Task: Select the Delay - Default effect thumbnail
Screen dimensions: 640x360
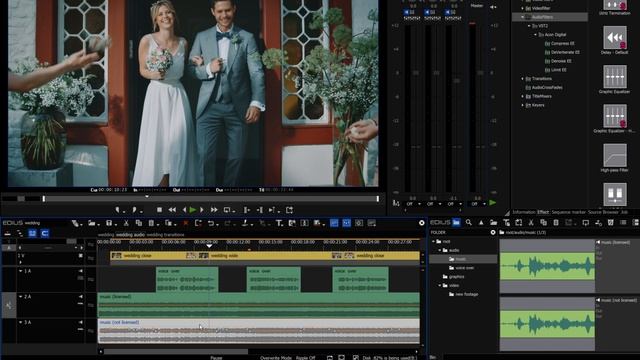Action: click(x=615, y=38)
